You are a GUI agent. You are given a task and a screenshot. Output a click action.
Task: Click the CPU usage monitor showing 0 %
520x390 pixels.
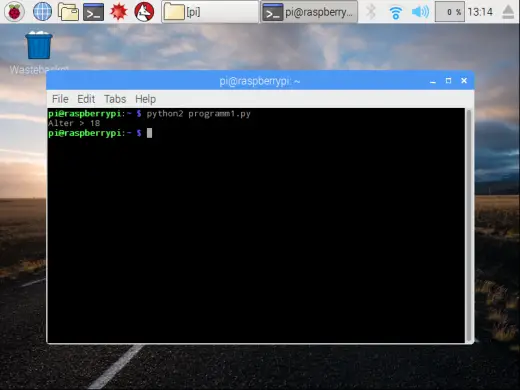[450, 12]
